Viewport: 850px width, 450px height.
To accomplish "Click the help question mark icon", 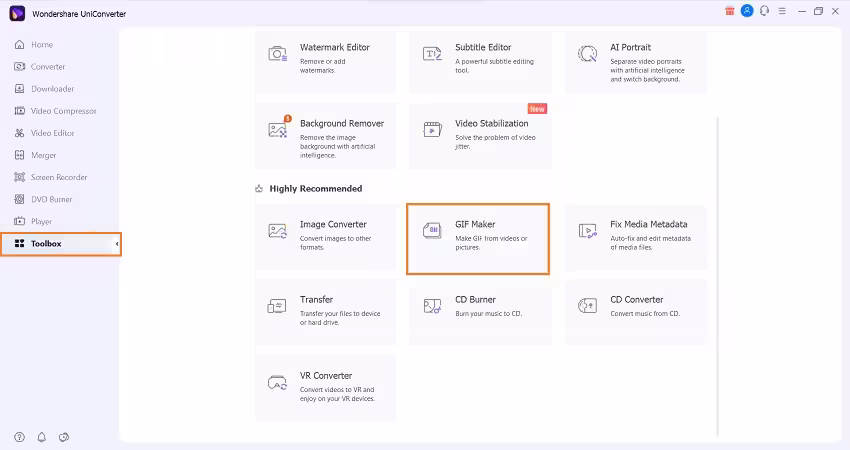I will coord(20,437).
